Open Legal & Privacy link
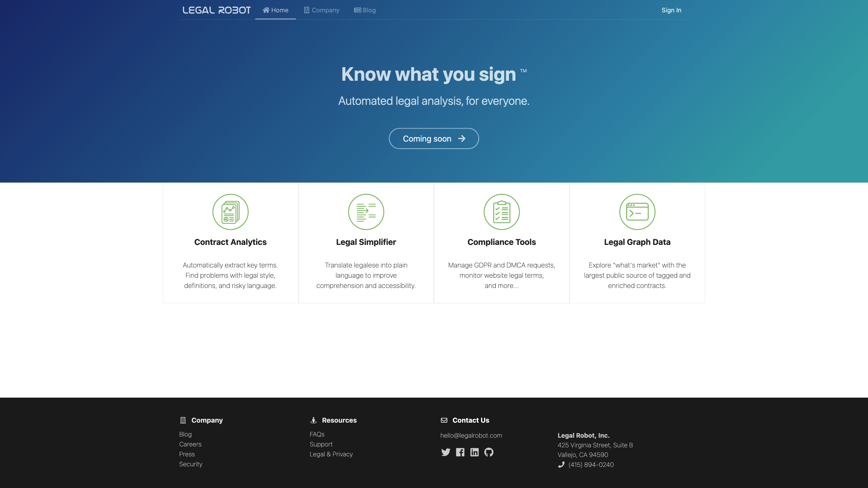 tap(331, 454)
